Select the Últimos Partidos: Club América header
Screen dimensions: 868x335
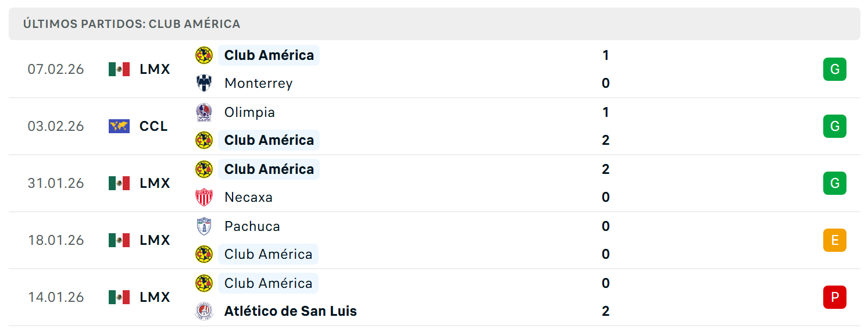131,24
